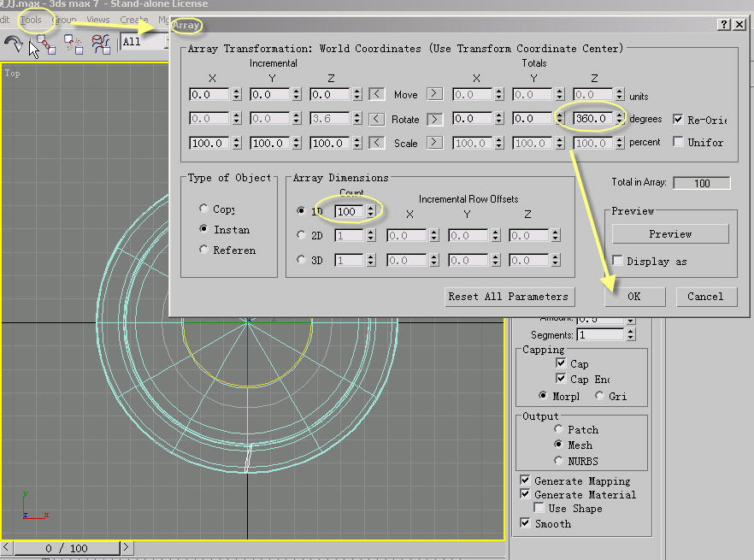754x560 pixels.
Task: Toggle Generate Material IDs checkbox
Action: tap(525, 494)
